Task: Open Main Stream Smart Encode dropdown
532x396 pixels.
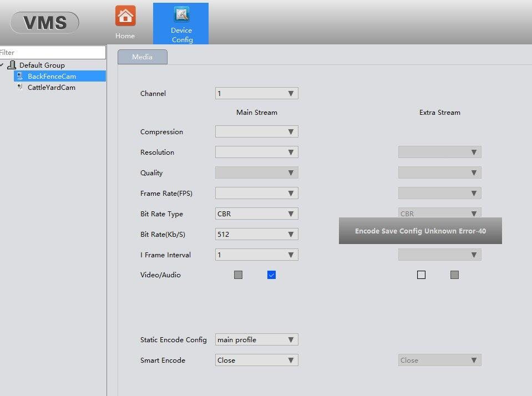Action: 256,360
